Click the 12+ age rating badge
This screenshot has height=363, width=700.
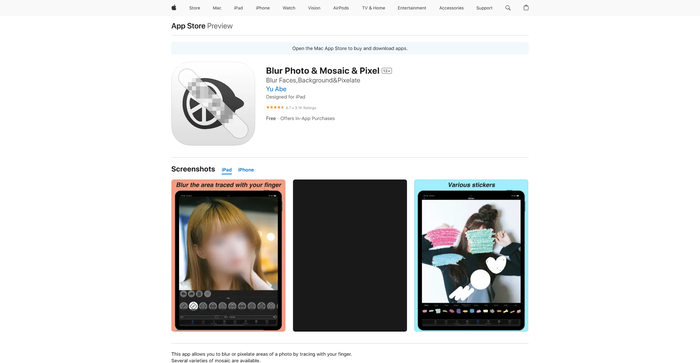(x=387, y=71)
